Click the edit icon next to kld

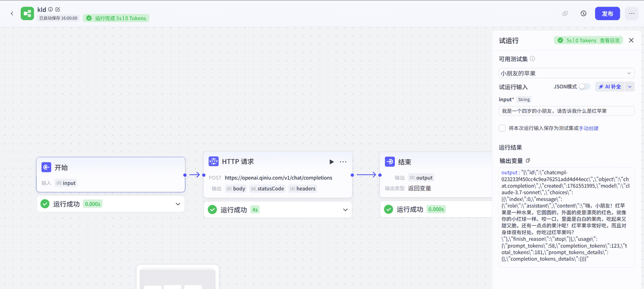pos(58,10)
